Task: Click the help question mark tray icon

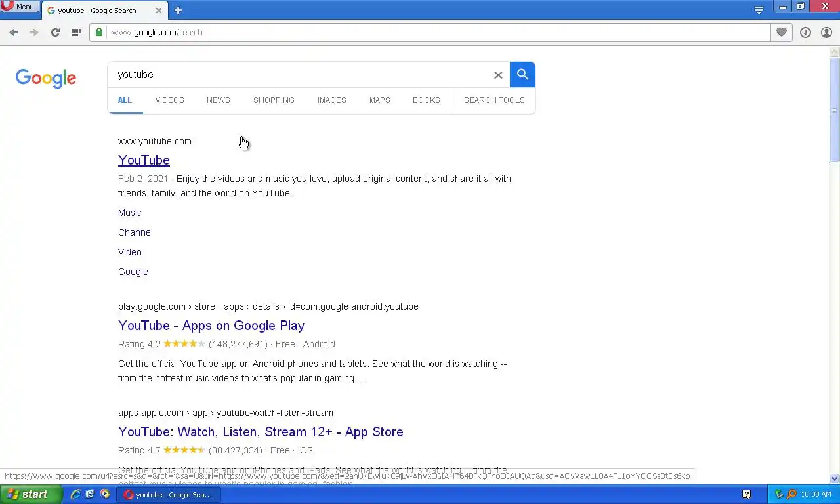Action: (746, 495)
